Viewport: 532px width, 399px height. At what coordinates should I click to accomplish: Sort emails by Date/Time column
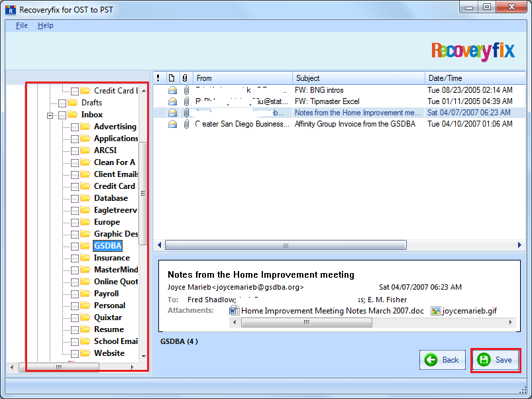click(x=475, y=78)
